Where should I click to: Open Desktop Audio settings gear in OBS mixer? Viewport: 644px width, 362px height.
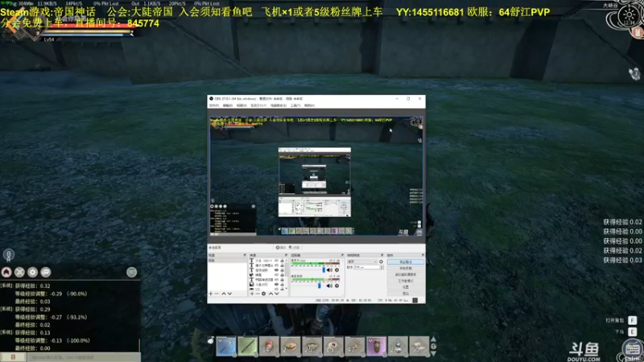(x=336, y=286)
